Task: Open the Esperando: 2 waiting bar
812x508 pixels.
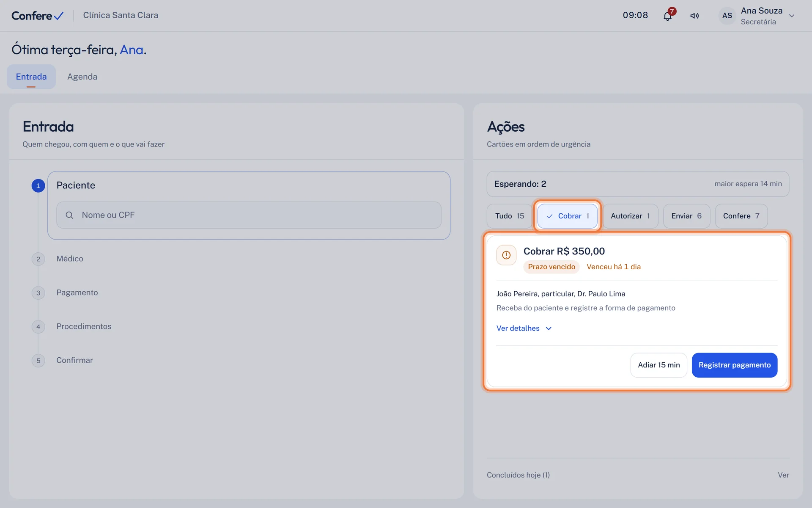Action: 638,184
